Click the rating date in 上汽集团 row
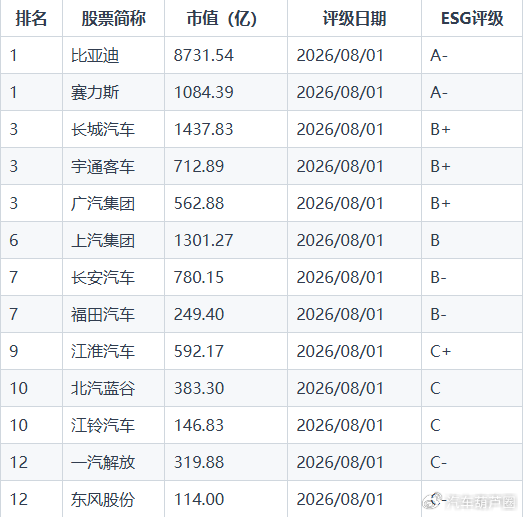 click(x=340, y=240)
